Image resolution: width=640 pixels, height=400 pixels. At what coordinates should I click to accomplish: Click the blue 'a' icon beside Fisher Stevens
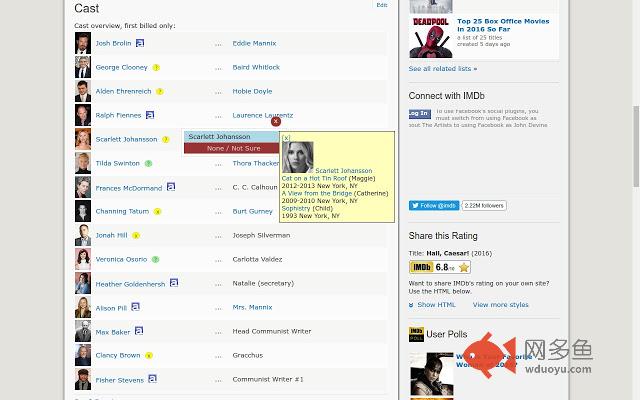(152, 379)
